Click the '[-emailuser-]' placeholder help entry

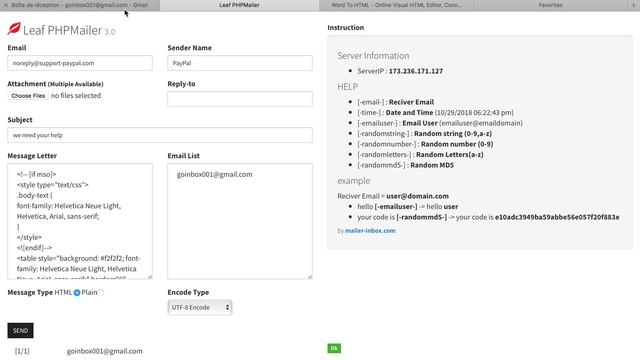pos(440,123)
